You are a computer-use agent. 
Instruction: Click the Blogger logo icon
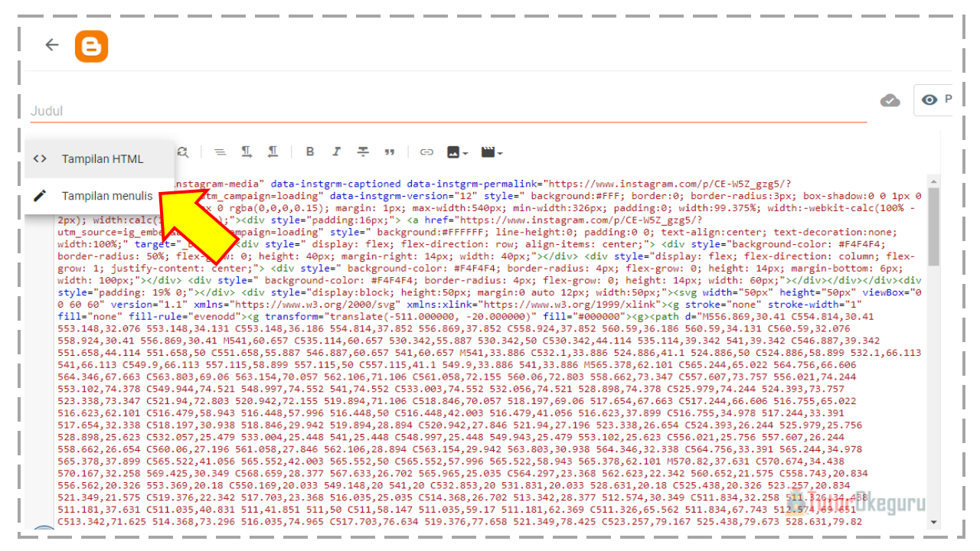(91, 46)
